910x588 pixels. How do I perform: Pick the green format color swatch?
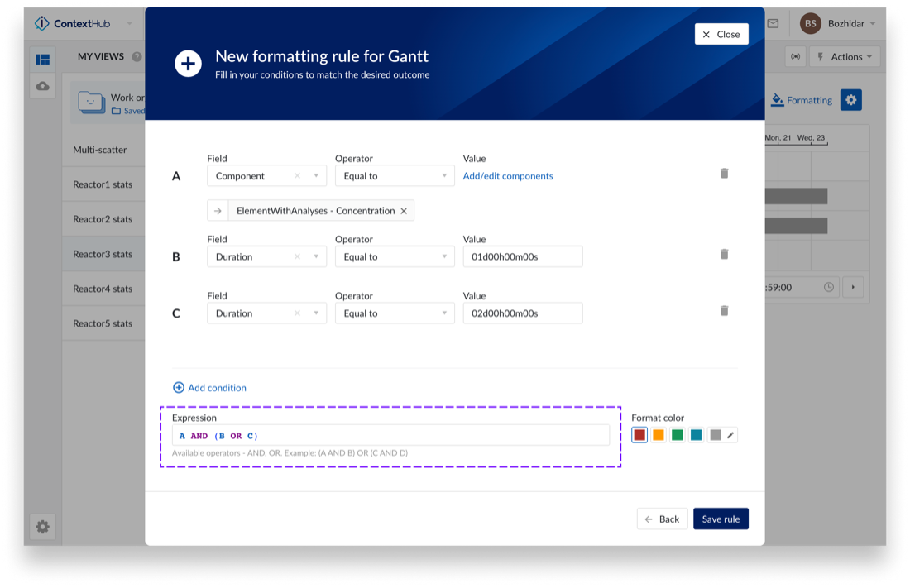[x=678, y=435]
